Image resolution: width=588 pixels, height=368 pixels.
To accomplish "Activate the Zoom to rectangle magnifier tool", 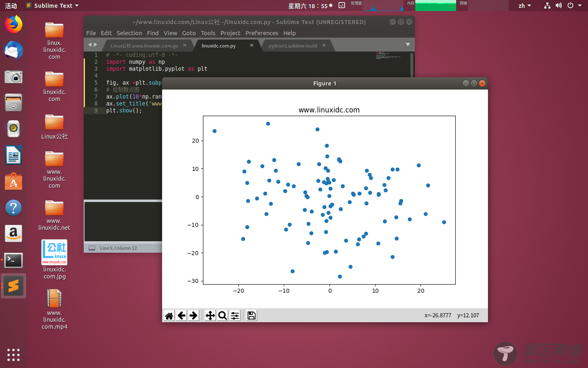I will 223,315.
